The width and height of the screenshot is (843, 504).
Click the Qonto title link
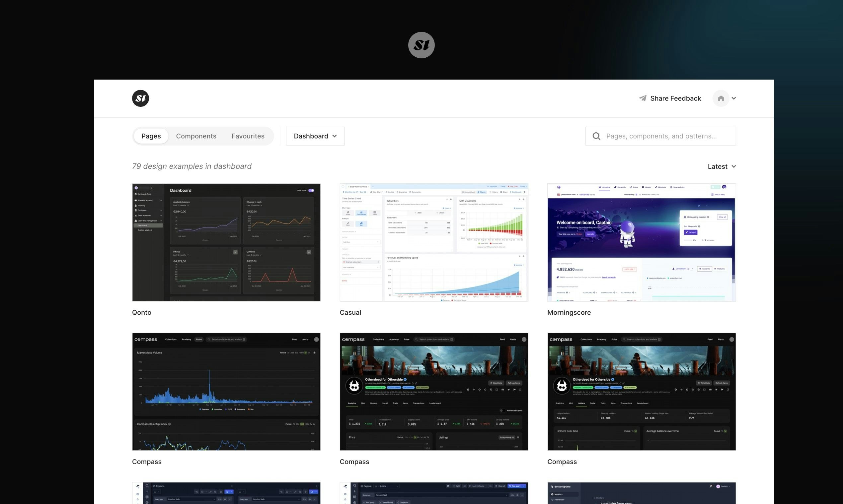pos(142,312)
